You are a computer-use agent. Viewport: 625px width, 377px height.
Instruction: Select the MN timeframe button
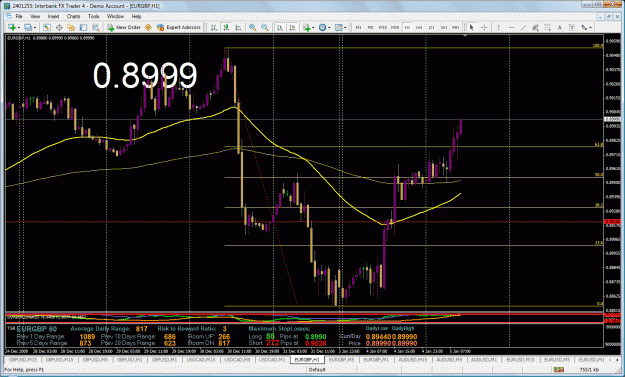tap(456, 27)
